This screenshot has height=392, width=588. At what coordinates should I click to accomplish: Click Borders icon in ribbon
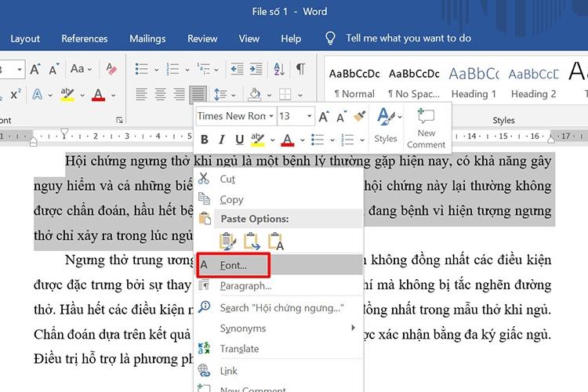click(285, 94)
